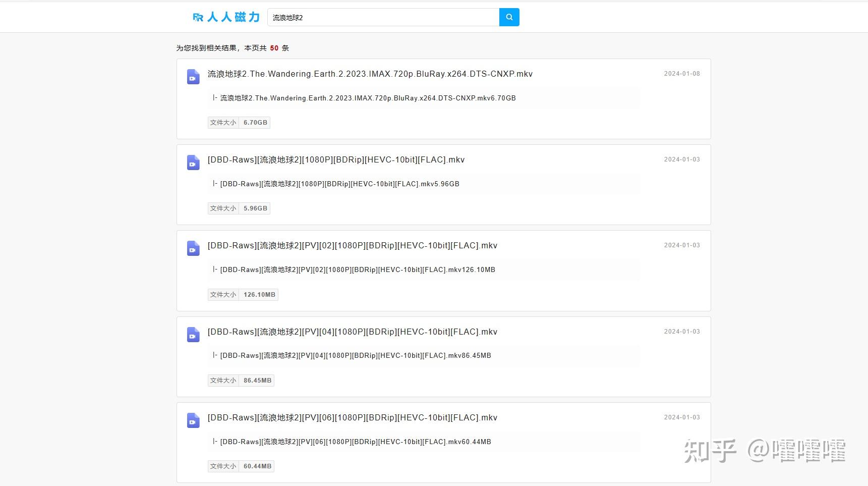Screen dimensions: 868x486
Task: Click the result count number 50
Action: coord(274,48)
